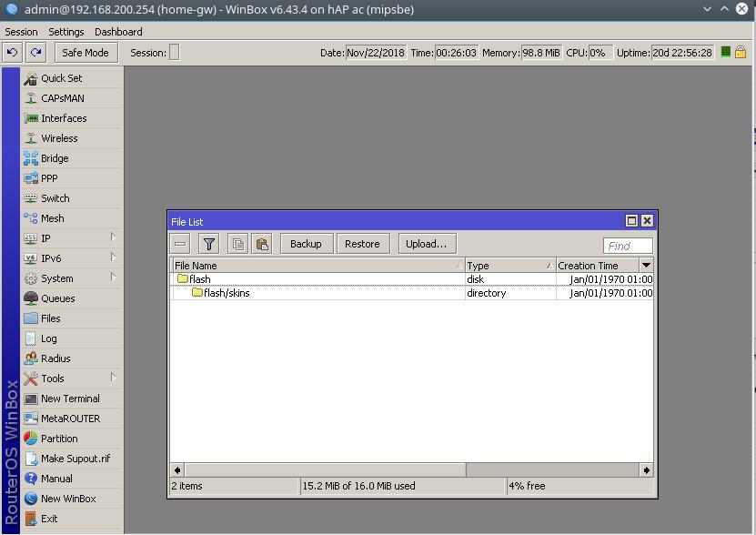This screenshot has height=535, width=756.
Task: Expand the Tools submenu
Action: point(113,378)
